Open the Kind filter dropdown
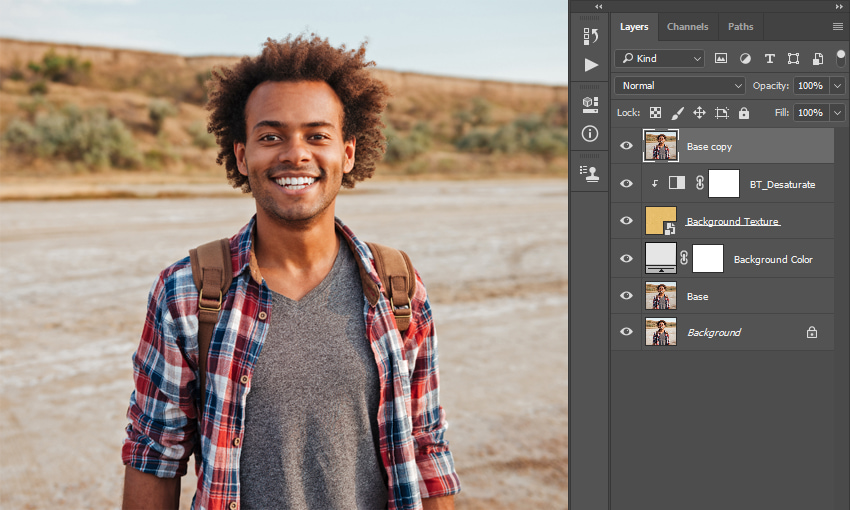 click(659, 59)
